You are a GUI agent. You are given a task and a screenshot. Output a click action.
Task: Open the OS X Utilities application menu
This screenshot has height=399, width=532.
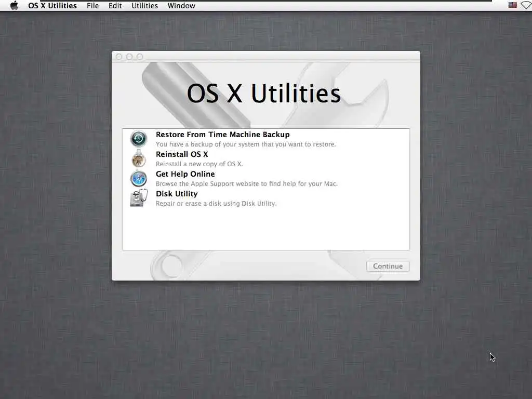click(52, 6)
